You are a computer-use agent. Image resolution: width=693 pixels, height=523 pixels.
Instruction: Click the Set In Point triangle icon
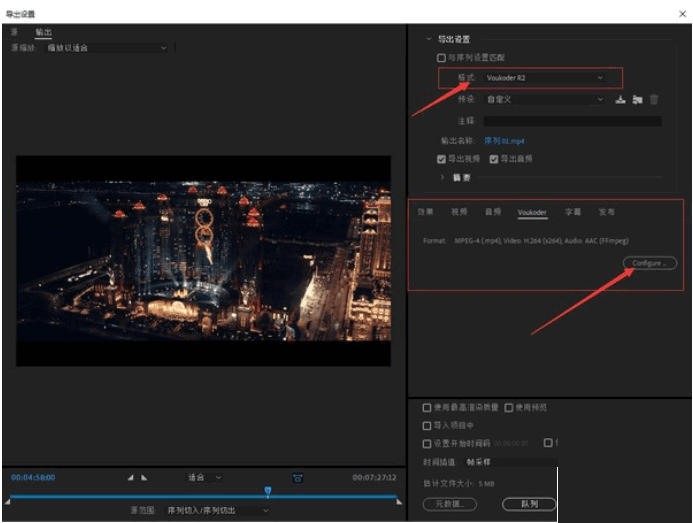[130, 478]
